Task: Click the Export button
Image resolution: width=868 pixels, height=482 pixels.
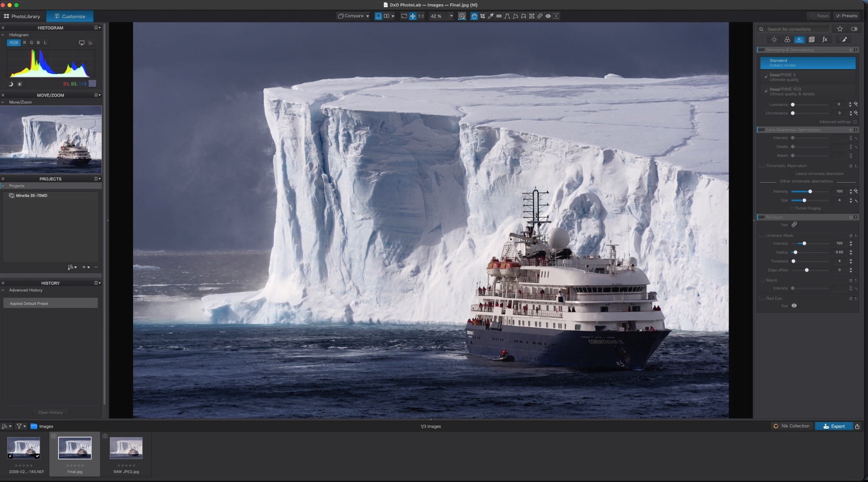Action: [x=833, y=426]
